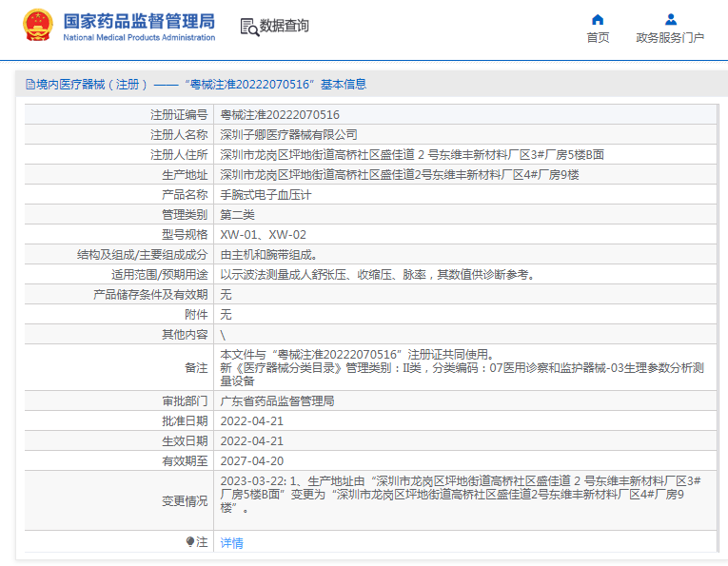
Task: Click the lightbulb icon next to 注
Action: tap(190, 541)
